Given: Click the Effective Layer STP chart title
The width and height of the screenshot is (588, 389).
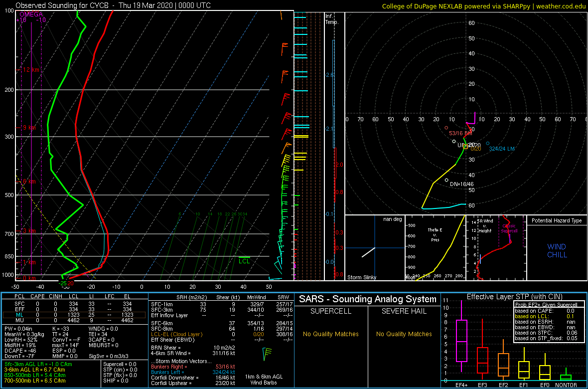Looking at the screenshot, I should coord(514,297).
